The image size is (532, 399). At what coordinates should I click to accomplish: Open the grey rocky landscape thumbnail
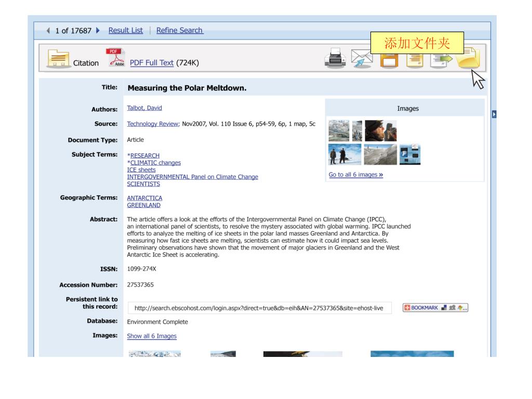pos(380,154)
